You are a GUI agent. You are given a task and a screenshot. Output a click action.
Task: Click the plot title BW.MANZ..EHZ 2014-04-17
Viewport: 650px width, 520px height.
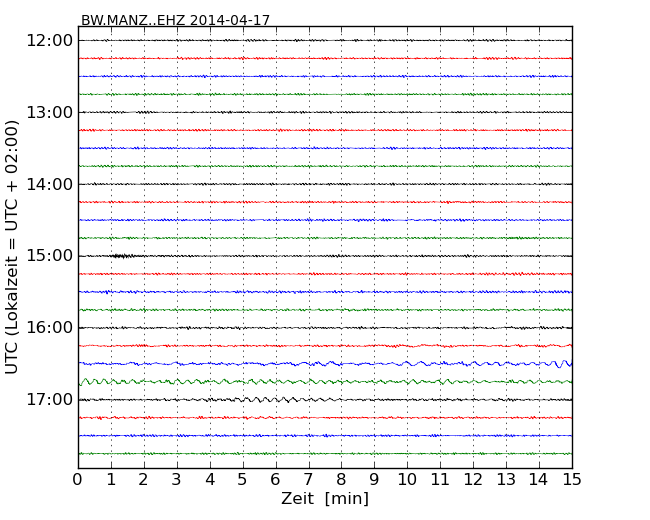175,20
